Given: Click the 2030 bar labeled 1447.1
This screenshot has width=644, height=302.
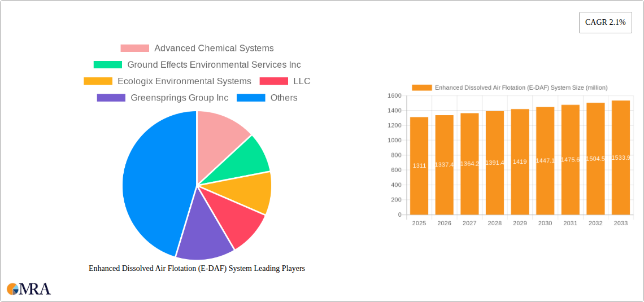Looking at the screenshot, I should click(545, 161).
